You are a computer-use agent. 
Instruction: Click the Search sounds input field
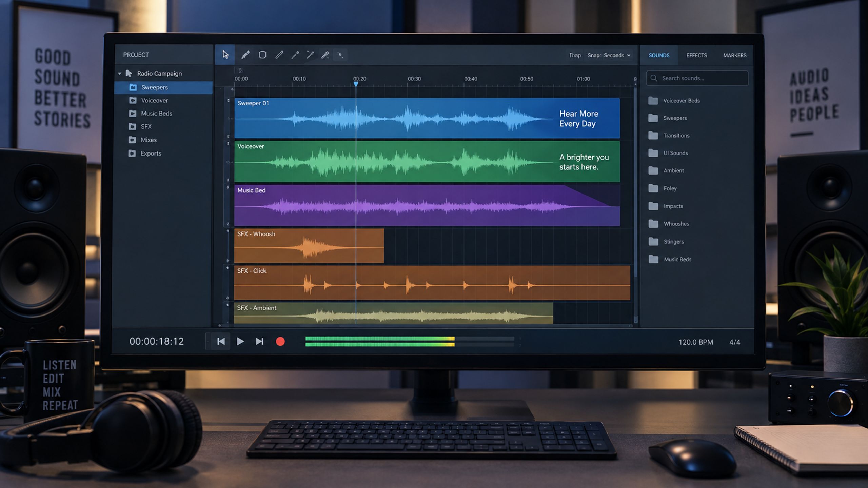pyautogui.click(x=697, y=78)
